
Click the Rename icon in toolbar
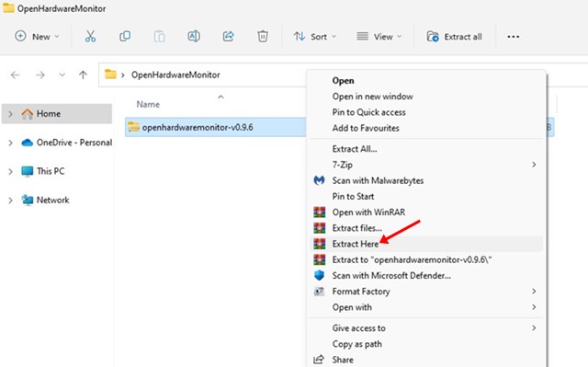coord(194,37)
